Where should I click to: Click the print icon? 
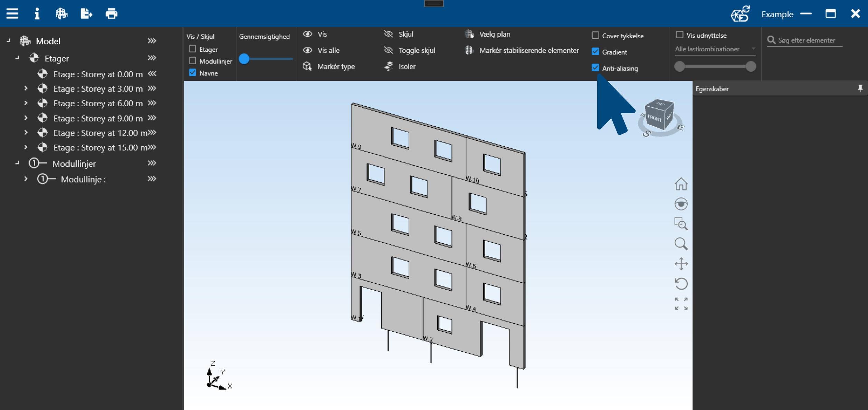pyautogui.click(x=111, y=14)
